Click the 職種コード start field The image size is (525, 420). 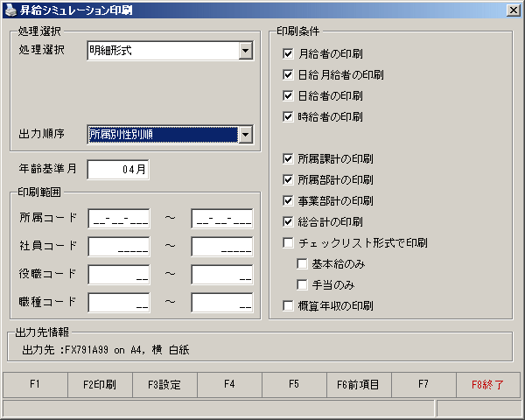(119, 303)
